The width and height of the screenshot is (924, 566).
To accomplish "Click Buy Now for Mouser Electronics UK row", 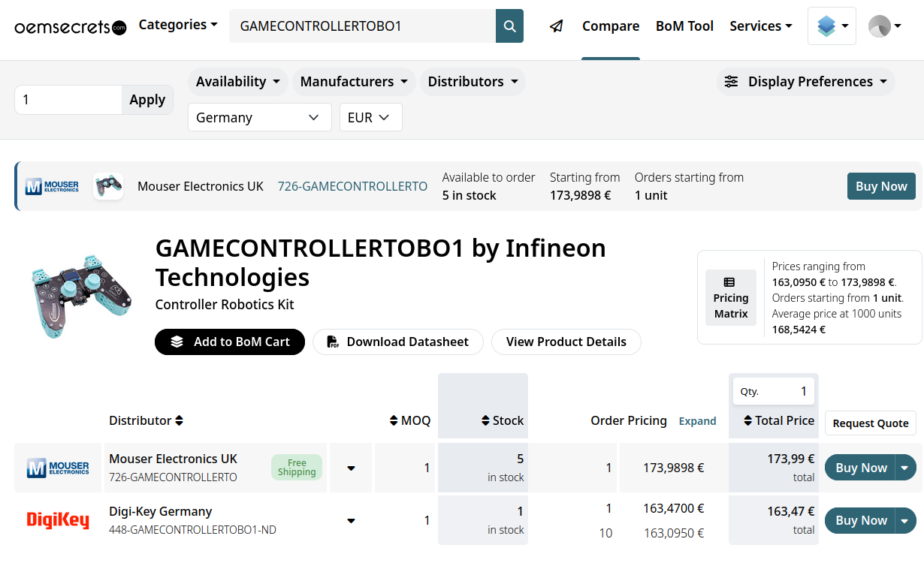I will [x=861, y=468].
